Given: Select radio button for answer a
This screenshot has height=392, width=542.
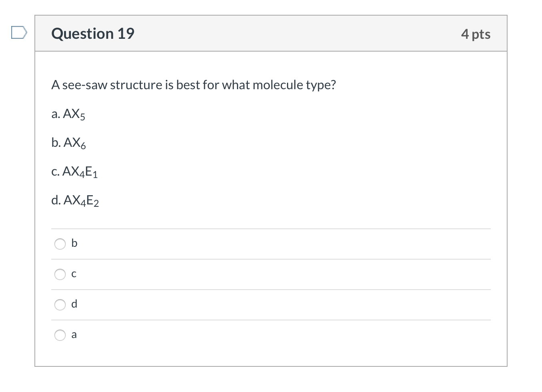Looking at the screenshot, I should click(60, 335).
